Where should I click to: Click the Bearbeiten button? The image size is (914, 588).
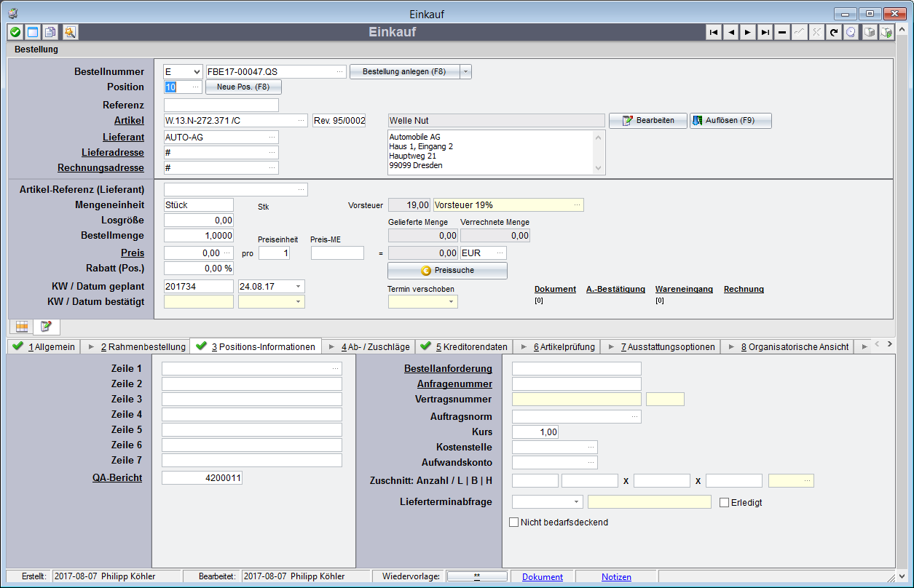tap(648, 120)
